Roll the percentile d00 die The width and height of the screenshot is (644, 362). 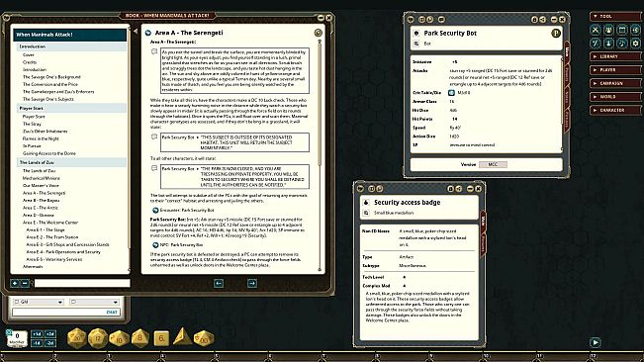pos(204,338)
